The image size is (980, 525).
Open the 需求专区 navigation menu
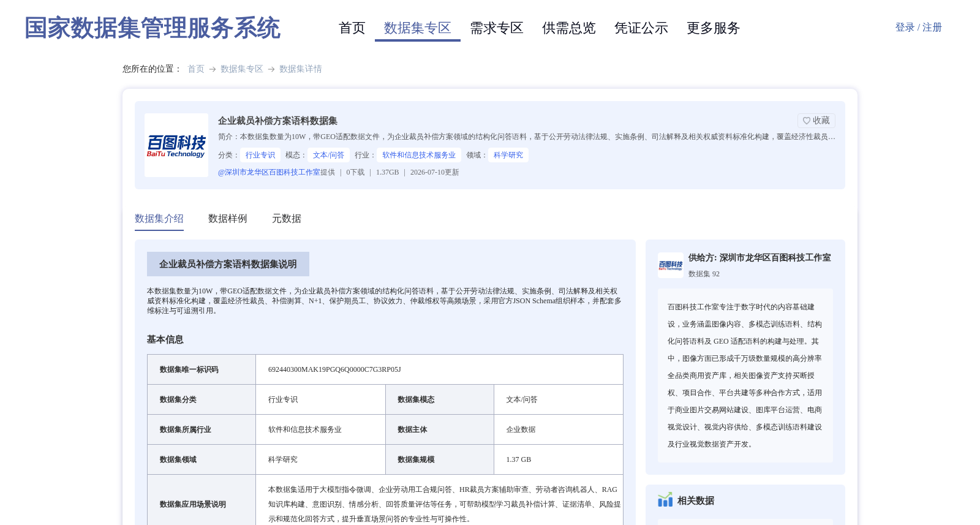click(497, 28)
